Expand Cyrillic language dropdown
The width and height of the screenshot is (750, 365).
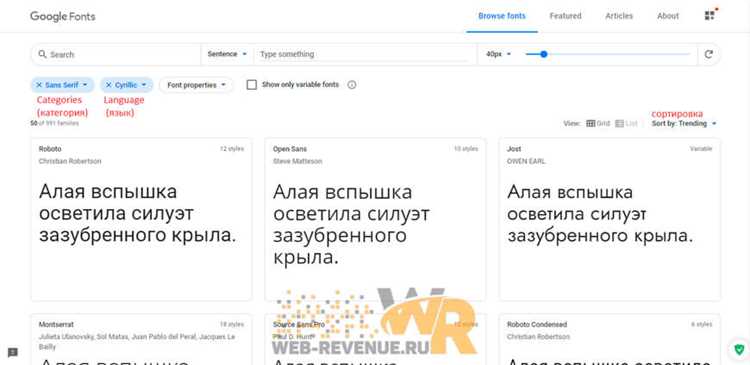[x=143, y=85]
